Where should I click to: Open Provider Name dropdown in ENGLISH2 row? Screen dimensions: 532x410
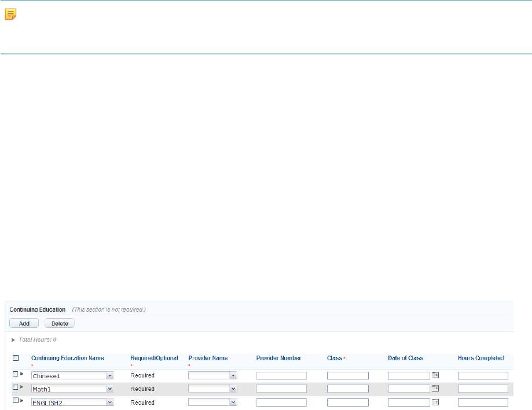tap(212, 402)
